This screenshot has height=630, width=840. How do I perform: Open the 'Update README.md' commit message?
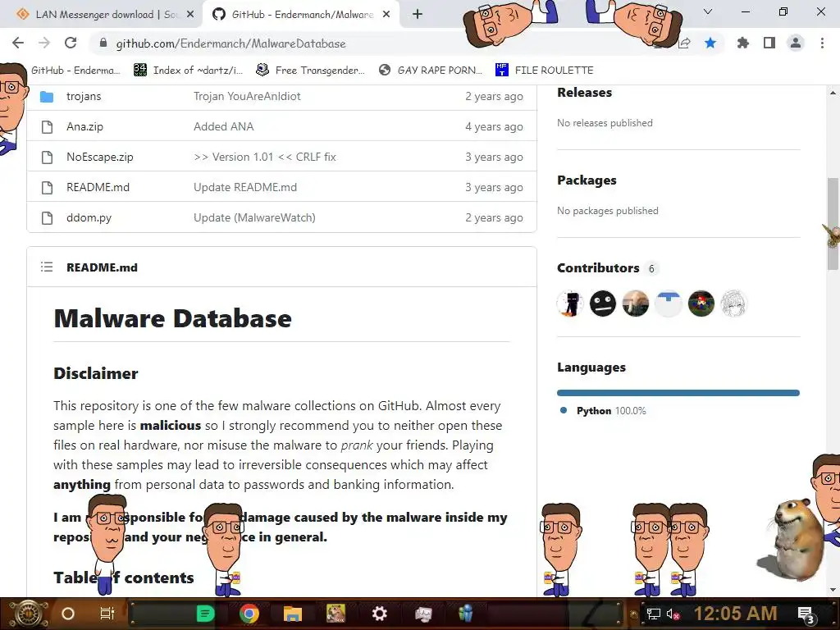[x=244, y=188]
